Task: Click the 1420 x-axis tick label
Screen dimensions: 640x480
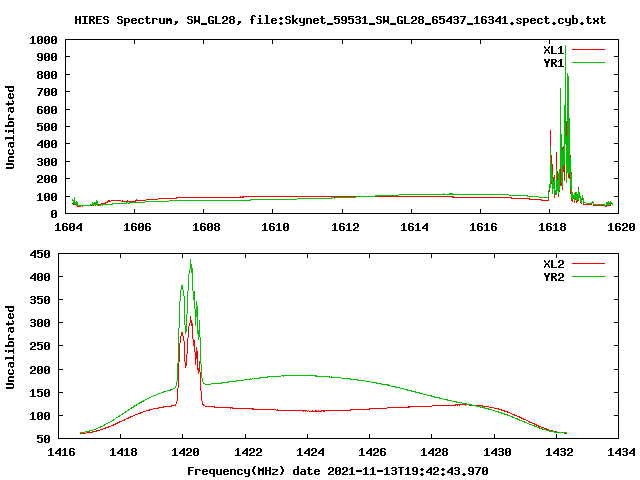Action: click(185, 453)
